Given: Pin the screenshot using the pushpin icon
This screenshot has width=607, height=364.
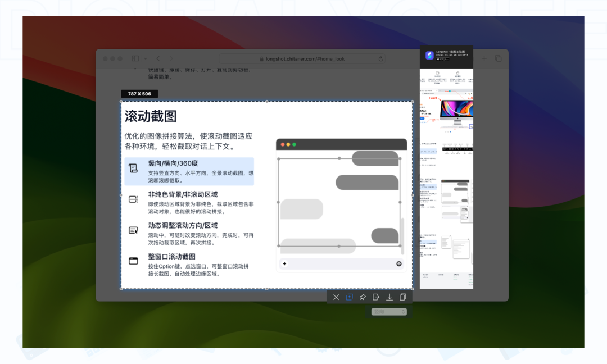Looking at the screenshot, I should (363, 297).
